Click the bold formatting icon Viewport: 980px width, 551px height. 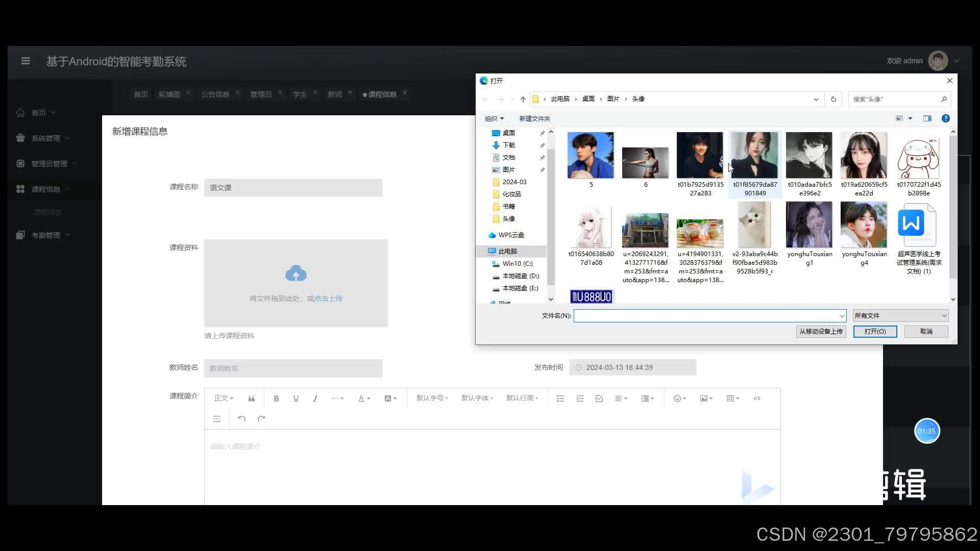(276, 398)
